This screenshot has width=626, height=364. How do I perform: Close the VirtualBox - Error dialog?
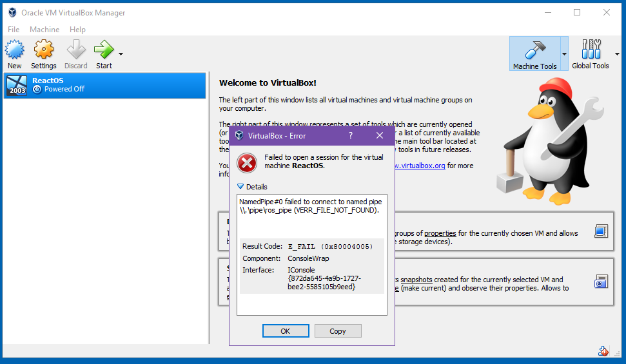coord(380,136)
